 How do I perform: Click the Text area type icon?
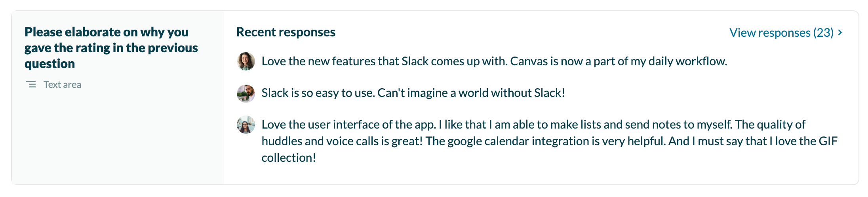click(31, 84)
